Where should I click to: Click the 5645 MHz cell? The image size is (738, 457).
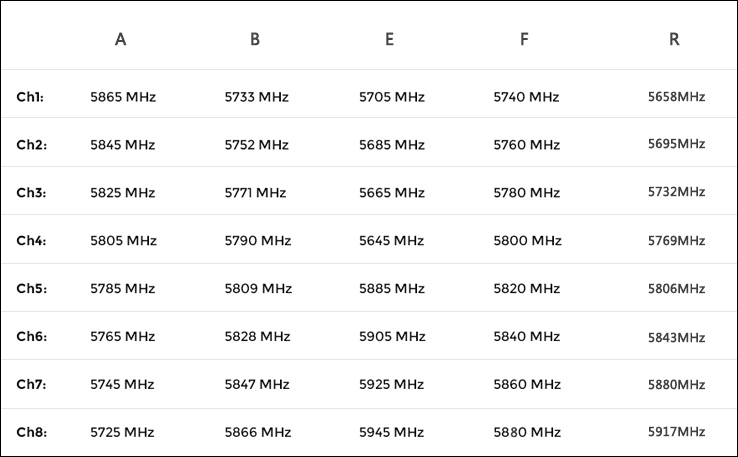(392, 241)
